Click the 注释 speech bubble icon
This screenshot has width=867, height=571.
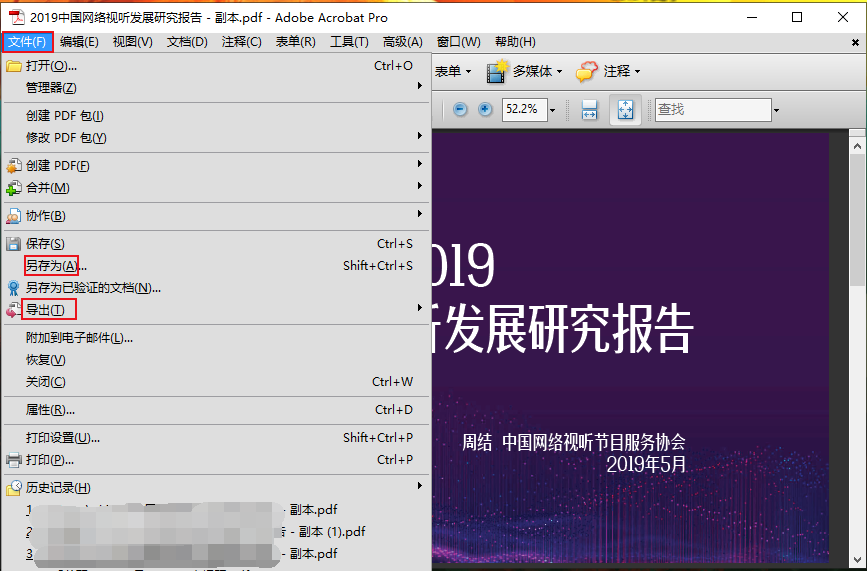tap(587, 71)
